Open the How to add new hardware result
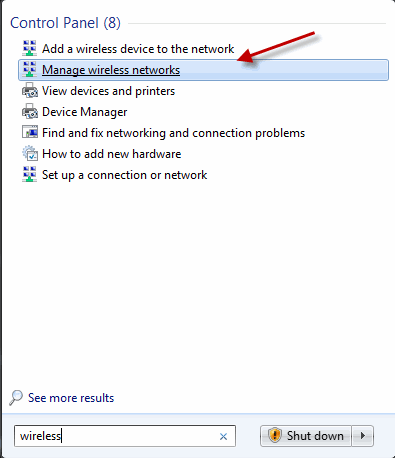This screenshot has height=458, width=395. click(111, 154)
